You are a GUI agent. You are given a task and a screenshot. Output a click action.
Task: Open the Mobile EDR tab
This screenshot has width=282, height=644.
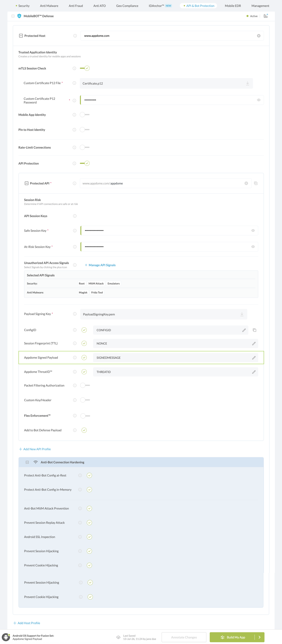(233, 6)
